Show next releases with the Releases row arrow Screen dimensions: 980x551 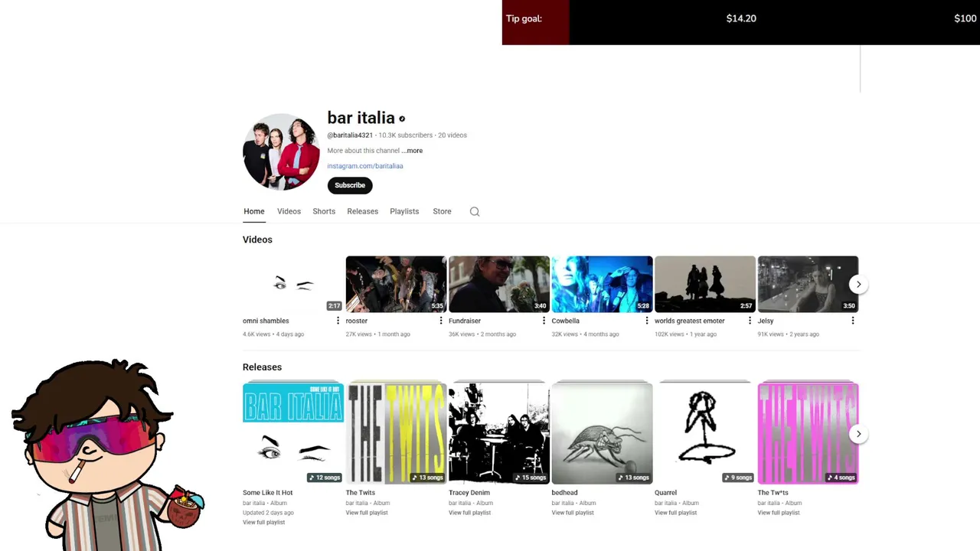click(858, 434)
